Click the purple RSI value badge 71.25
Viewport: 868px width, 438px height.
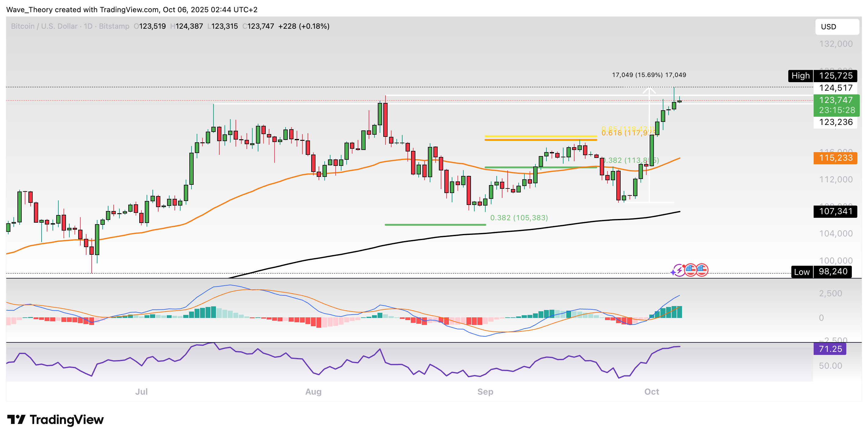pos(830,349)
